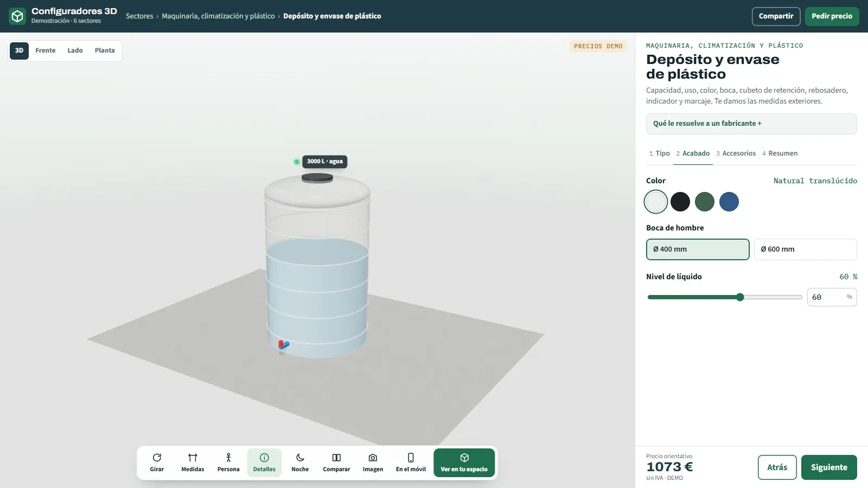The height and width of the screenshot is (488, 868).
Task: Click the Configuradores 3D cube logo
Action: pyautogui.click(x=17, y=16)
